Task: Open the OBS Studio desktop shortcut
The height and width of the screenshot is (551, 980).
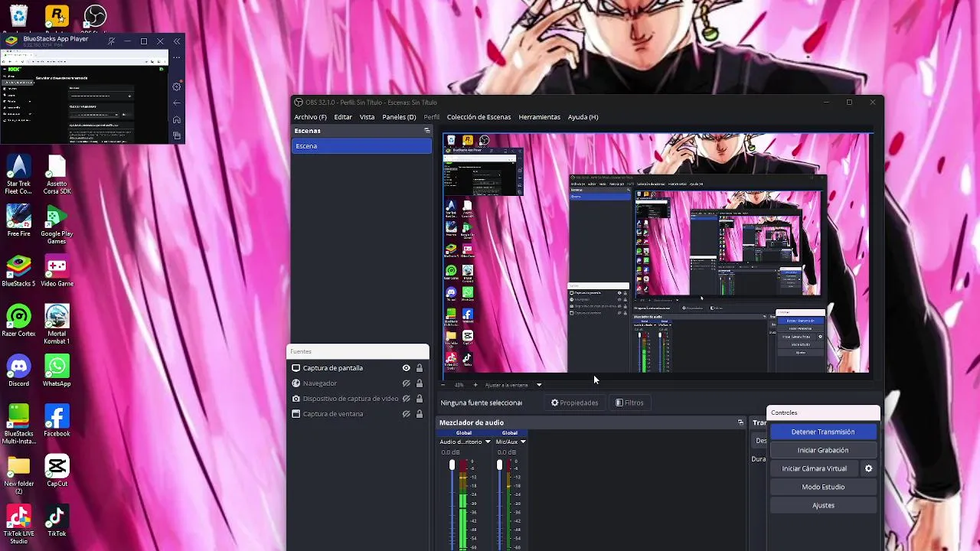Action: point(95,15)
